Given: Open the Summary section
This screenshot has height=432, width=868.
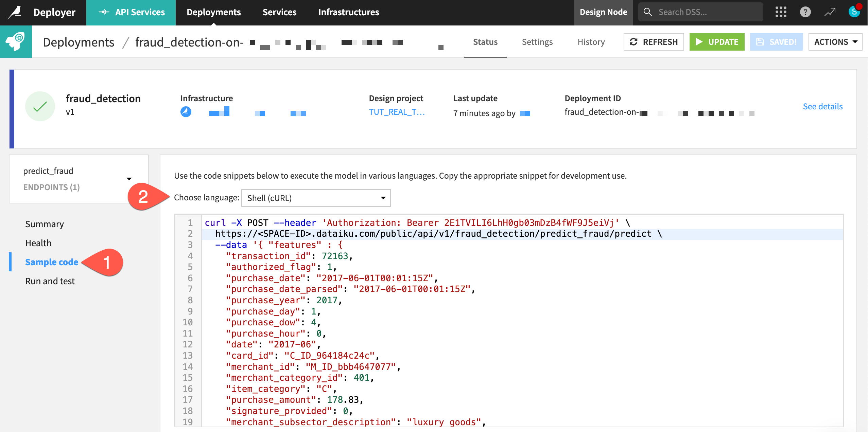Looking at the screenshot, I should (x=45, y=224).
